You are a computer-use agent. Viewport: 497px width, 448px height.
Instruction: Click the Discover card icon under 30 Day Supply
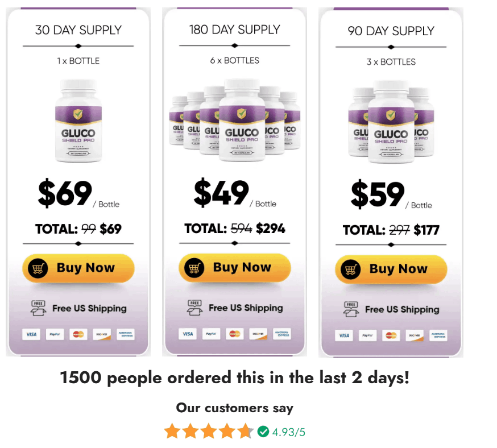(x=102, y=335)
